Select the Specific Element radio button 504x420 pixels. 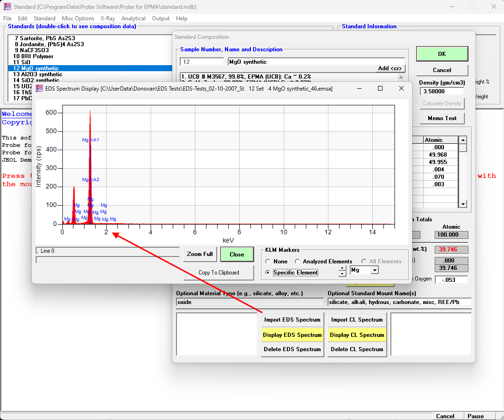[268, 273]
